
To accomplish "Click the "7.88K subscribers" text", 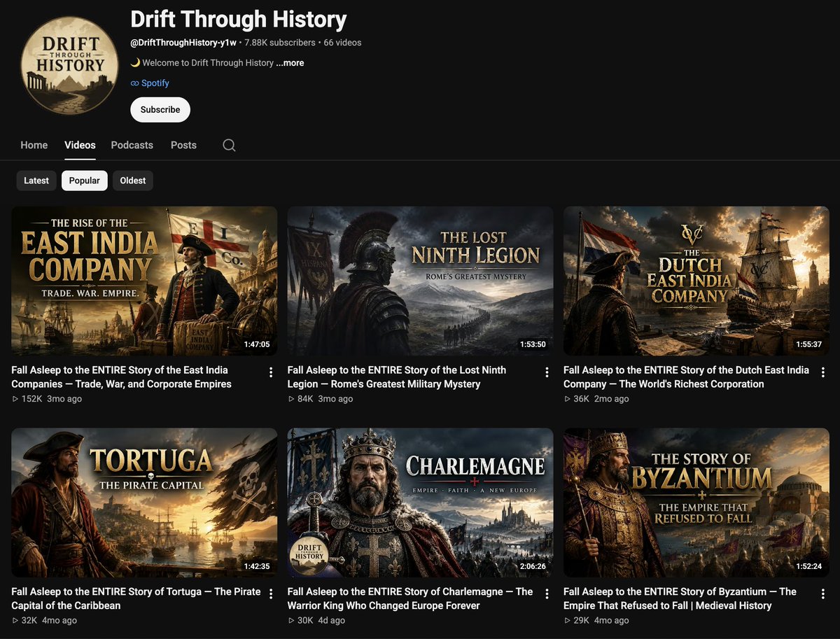I will (280, 43).
